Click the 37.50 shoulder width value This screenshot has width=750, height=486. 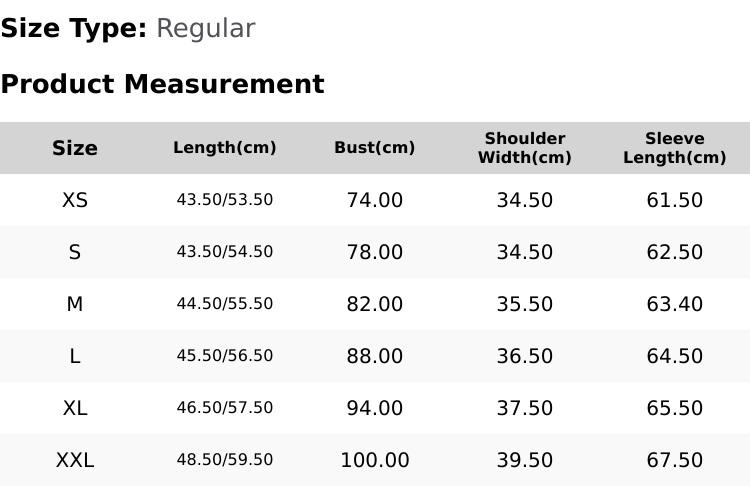pos(525,408)
